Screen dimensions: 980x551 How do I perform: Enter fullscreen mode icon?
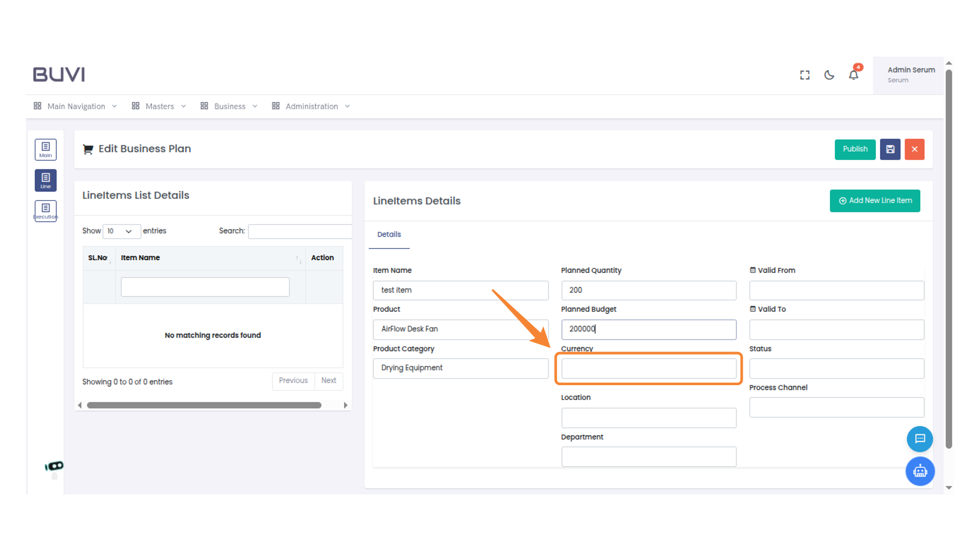[805, 75]
